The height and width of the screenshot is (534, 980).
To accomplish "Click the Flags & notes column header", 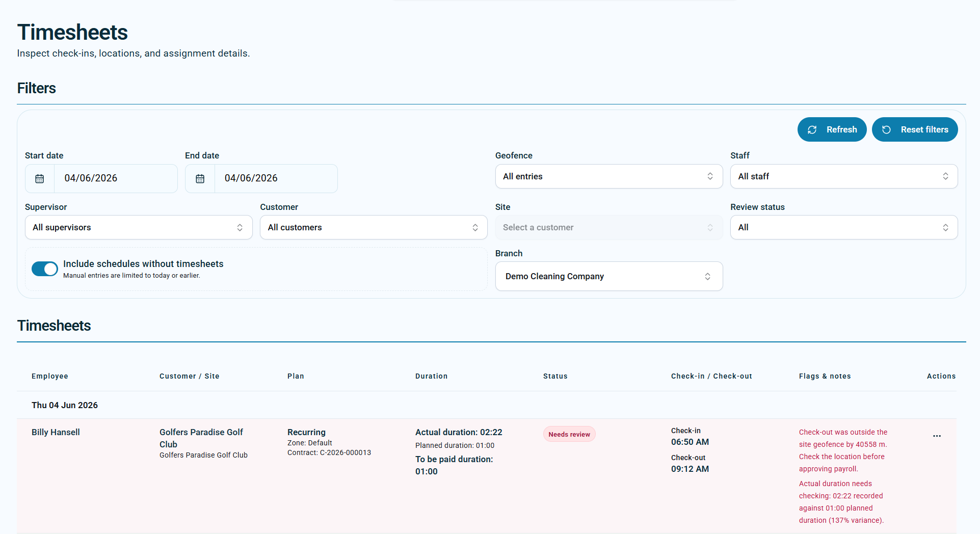I will click(x=825, y=376).
